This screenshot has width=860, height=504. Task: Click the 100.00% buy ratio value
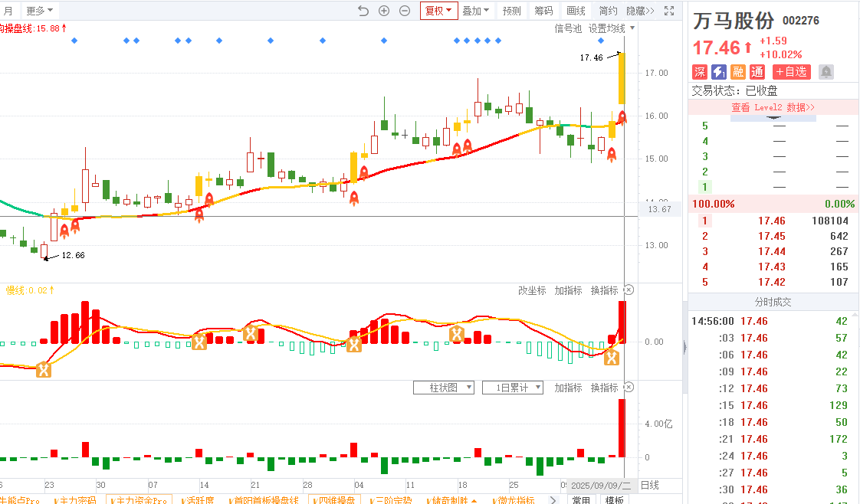(x=713, y=204)
